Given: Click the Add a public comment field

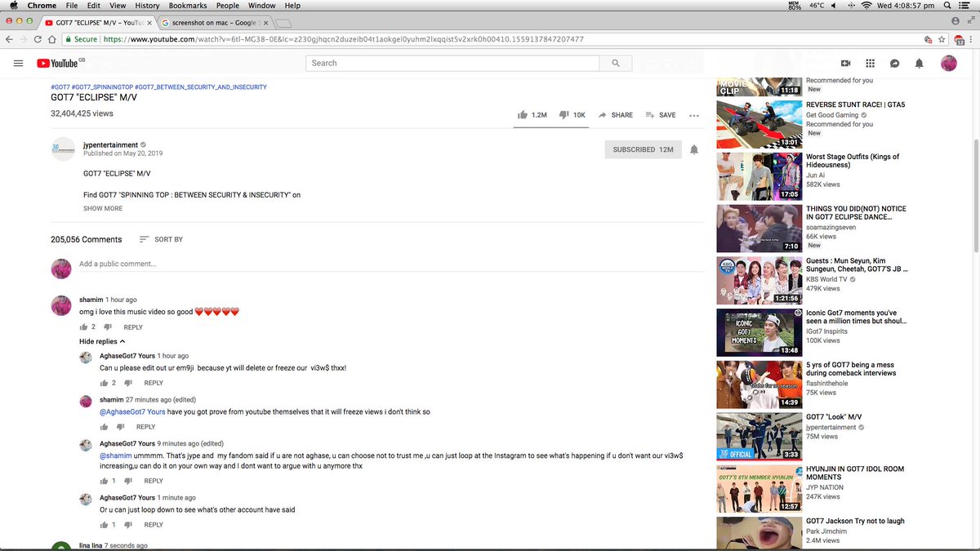Looking at the screenshot, I should (392, 264).
